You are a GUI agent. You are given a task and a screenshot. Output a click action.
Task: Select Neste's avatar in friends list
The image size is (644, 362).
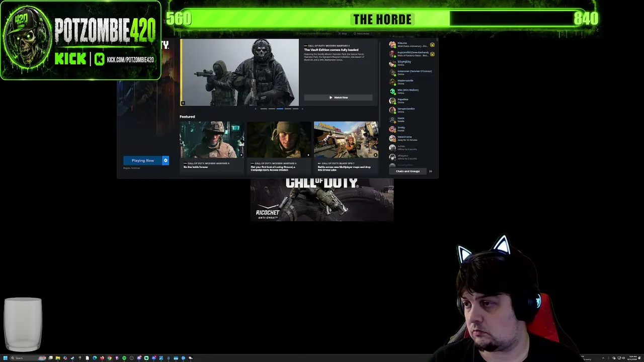(x=392, y=120)
